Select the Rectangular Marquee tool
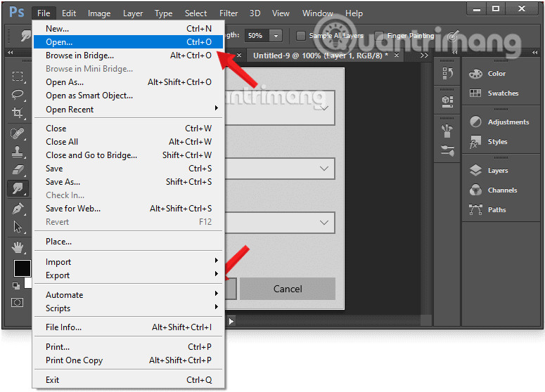Viewport: 545px width, 392px height. (x=18, y=76)
